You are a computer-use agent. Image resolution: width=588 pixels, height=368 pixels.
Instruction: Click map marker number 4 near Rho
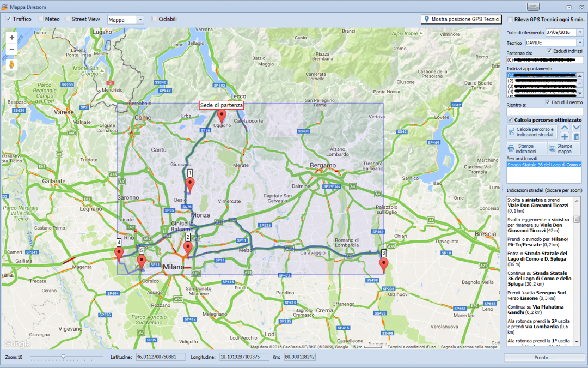[119, 254]
